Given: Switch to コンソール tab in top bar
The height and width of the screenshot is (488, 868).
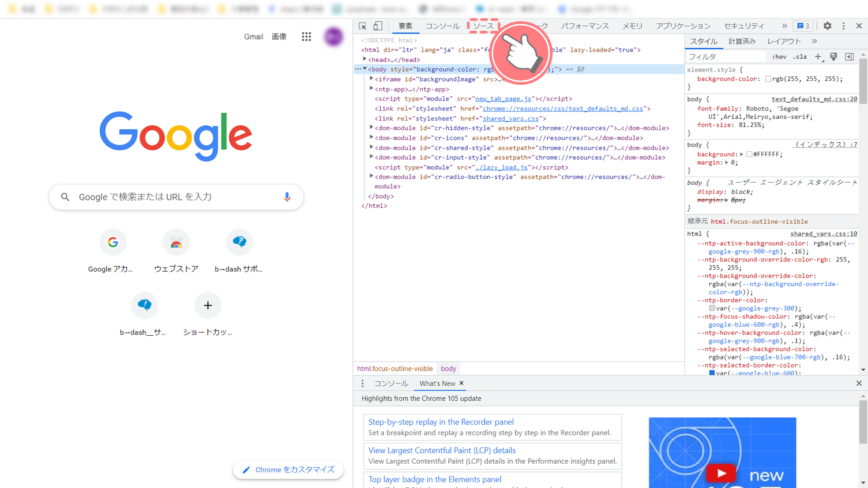Looking at the screenshot, I should pyautogui.click(x=442, y=26).
